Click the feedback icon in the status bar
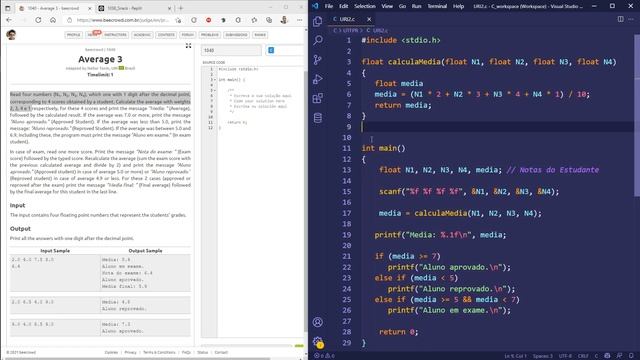The image size is (640, 360). coord(620,356)
